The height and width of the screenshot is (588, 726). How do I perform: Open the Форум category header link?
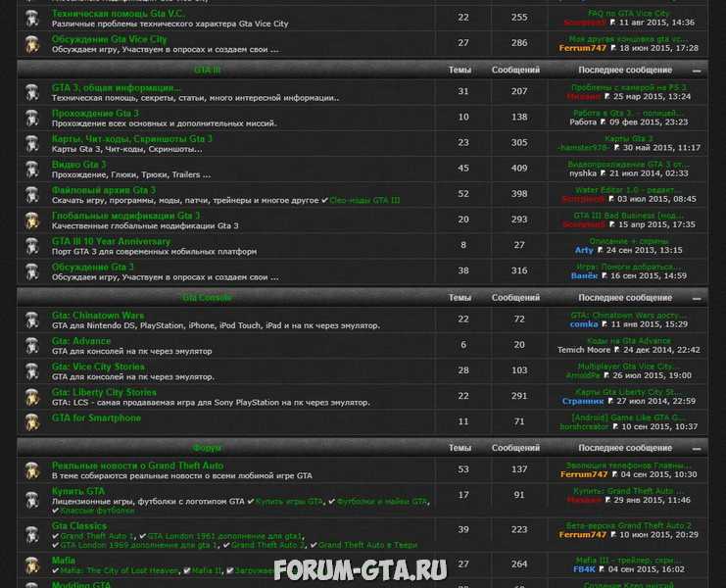[x=207, y=448]
